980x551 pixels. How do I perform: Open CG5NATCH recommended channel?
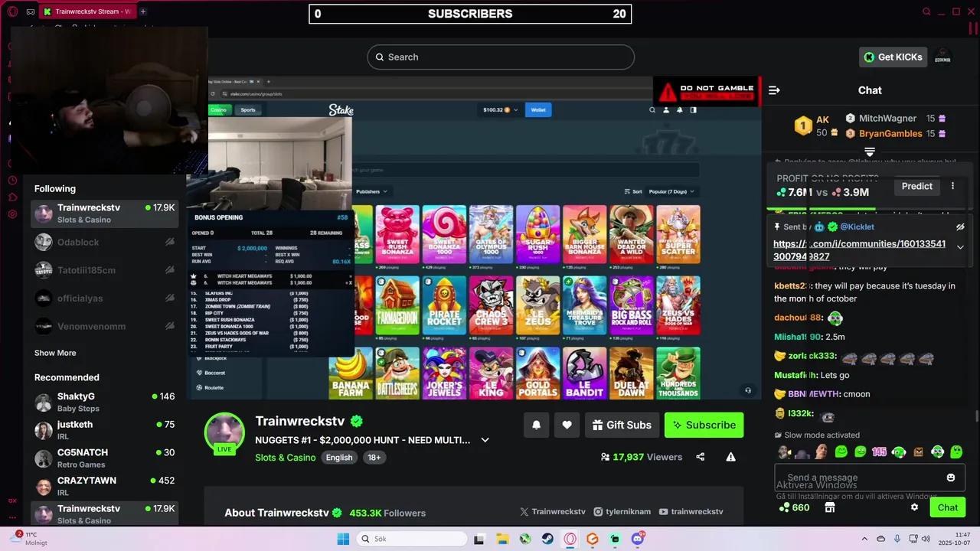[x=104, y=458]
